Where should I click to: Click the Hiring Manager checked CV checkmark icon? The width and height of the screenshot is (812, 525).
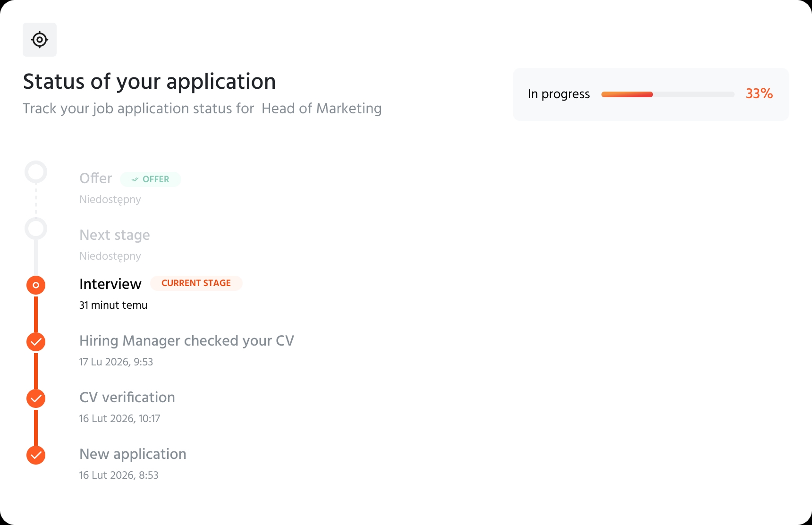(36, 342)
